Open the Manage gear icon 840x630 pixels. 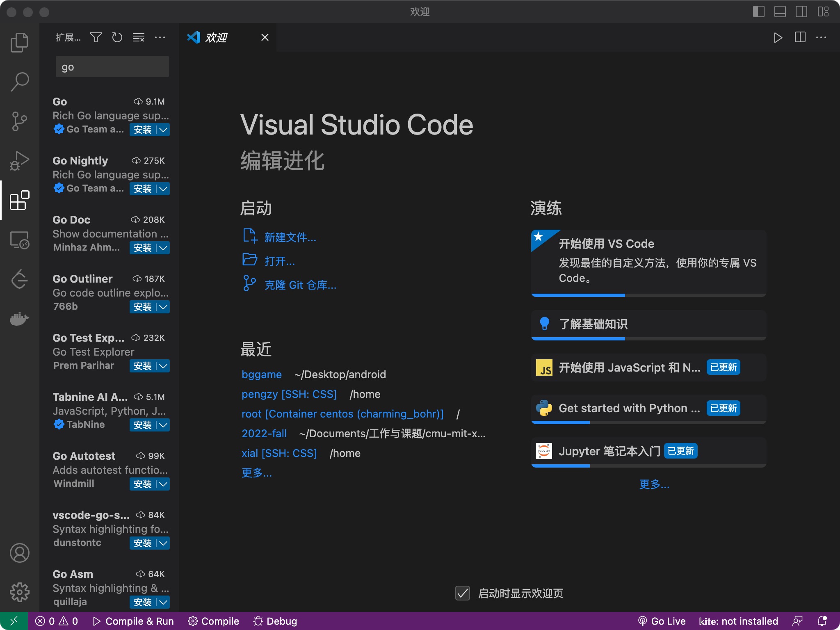(19, 592)
